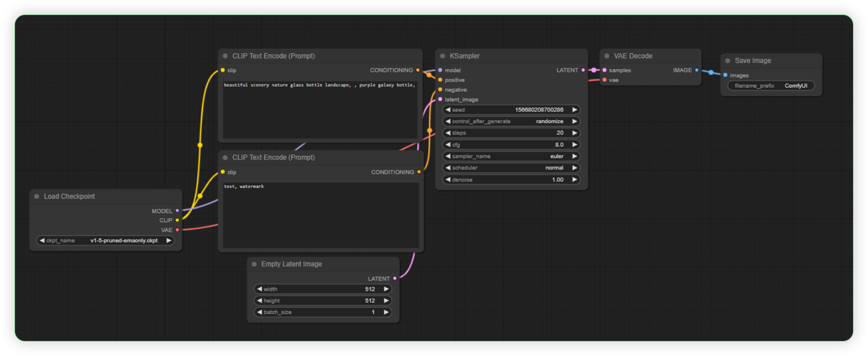Toggle the collapse dot on Load Checkpoint
Screen dimensions: 868x356
point(36,196)
